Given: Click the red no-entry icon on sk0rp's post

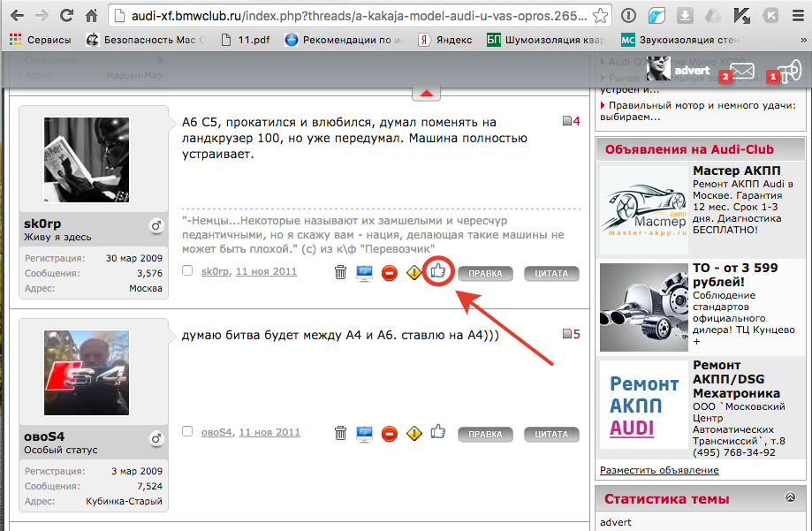Looking at the screenshot, I should [x=390, y=273].
